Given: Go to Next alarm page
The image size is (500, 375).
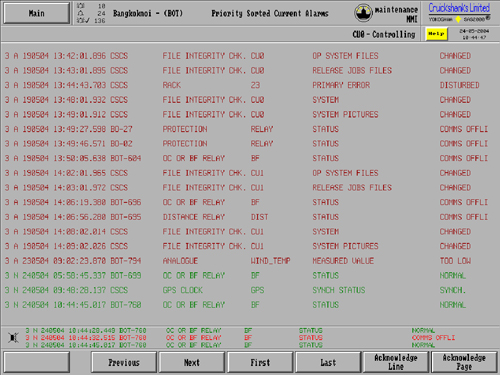Looking at the screenshot, I should (192, 362).
